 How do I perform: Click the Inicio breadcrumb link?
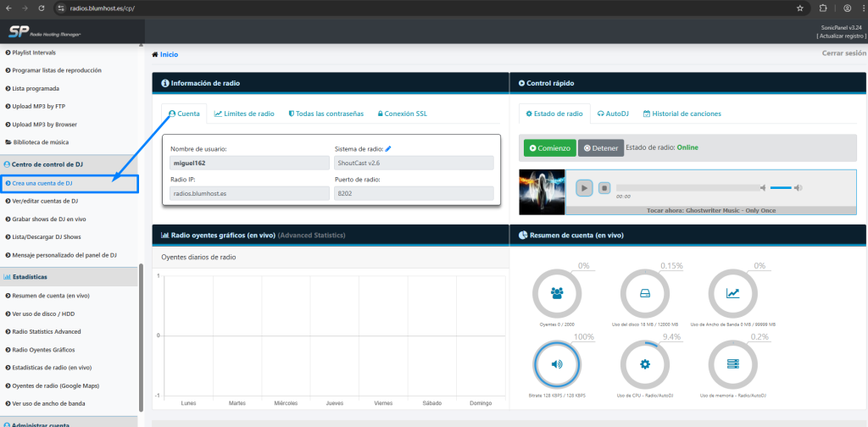click(x=169, y=54)
